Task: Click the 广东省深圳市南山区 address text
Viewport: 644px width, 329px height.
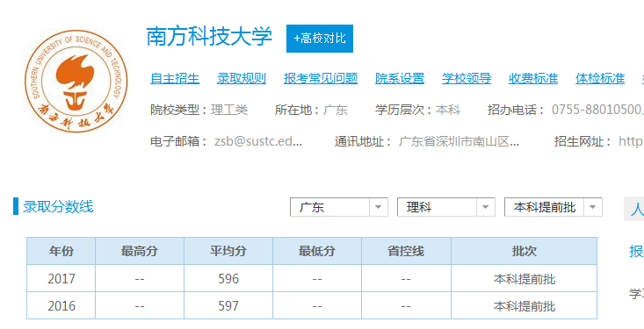Action: (x=459, y=142)
